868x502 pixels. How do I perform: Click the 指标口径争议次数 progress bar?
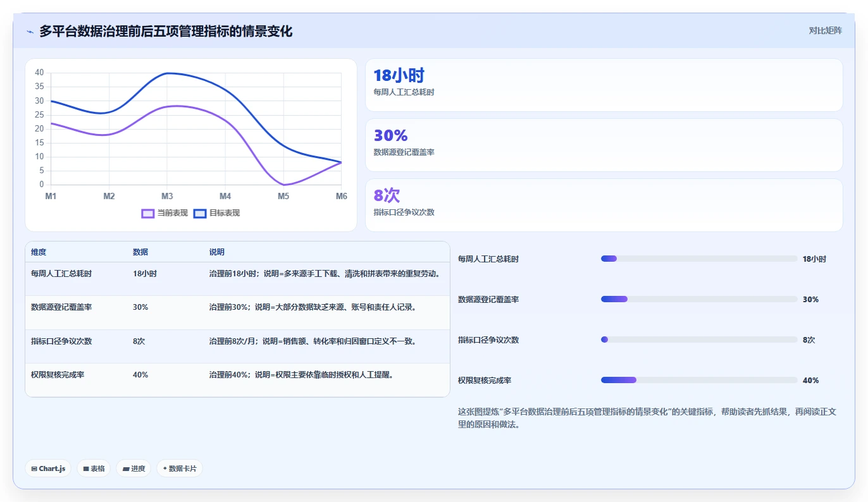(x=699, y=340)
